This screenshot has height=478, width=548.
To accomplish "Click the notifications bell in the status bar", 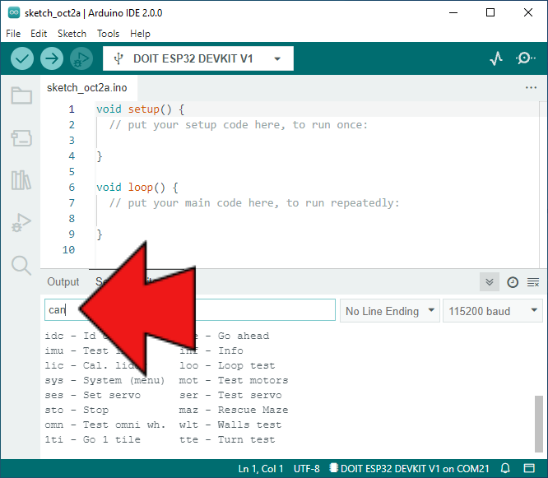I will (505, 468).
